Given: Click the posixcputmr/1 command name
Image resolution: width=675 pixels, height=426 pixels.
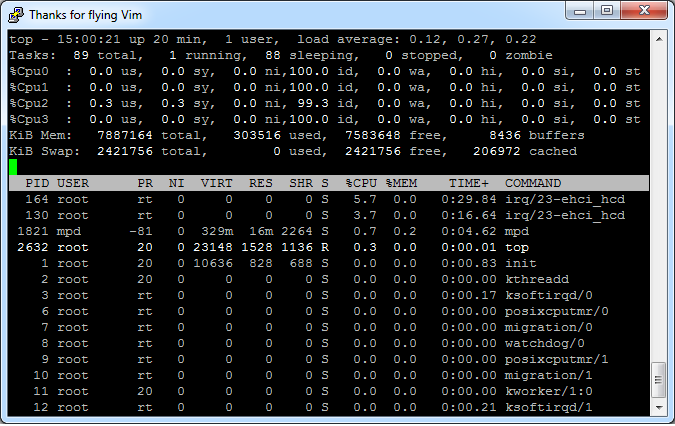Looking at the screenshot, I should click(x=557, y=359).
